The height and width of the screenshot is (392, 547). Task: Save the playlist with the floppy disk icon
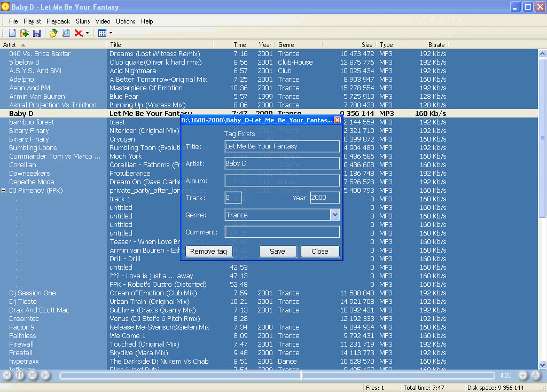[37, 33]
